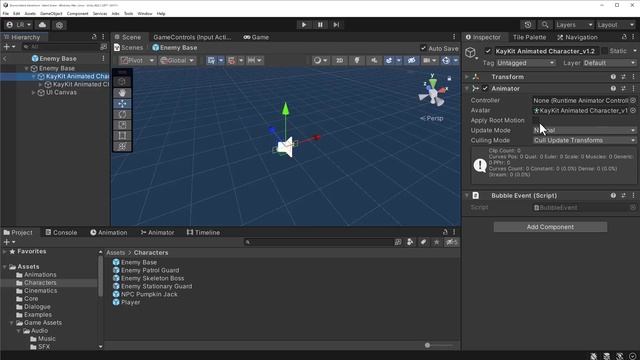This screenshot has height=360, width=640.
Task: Toggle Auto Save checkbox
Action: [x=423, y=48]
